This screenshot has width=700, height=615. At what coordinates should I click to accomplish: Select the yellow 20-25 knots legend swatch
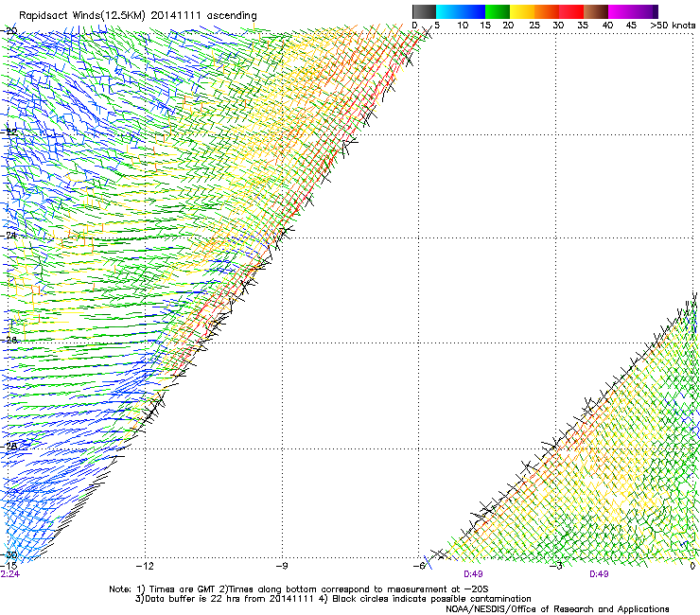[x=522, y=11]
